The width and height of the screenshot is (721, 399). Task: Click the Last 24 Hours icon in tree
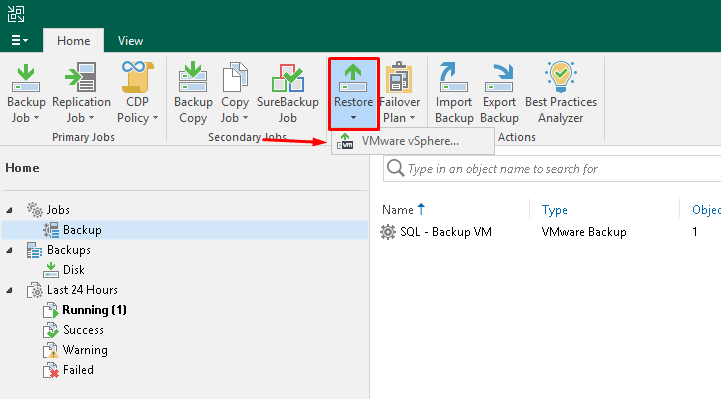(x=34, y=290)
